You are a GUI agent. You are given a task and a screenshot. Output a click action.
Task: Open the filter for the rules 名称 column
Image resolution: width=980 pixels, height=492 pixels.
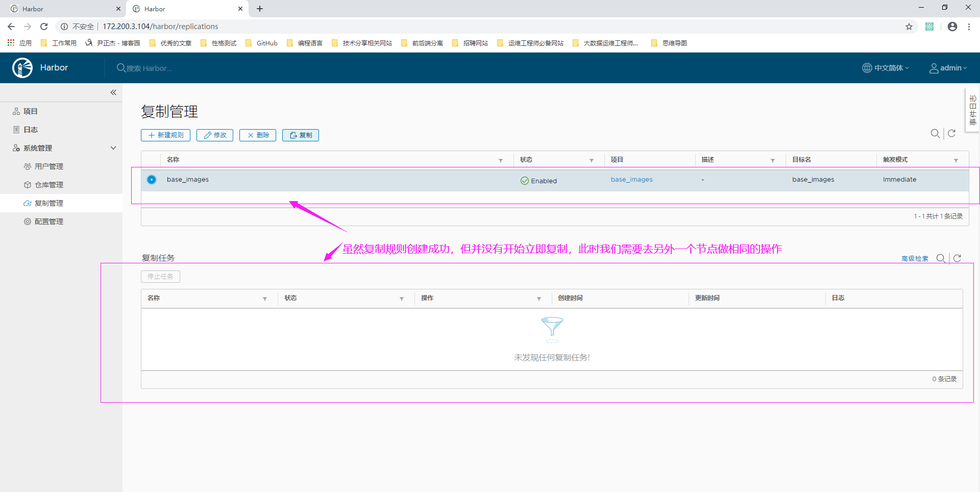click(x=501, y=160)
